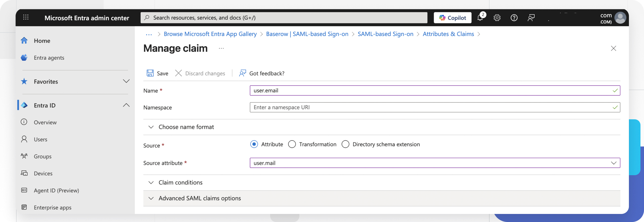This screenshot has width=644, height=222.
Task: Select Directory schema extension radio button
Action: tap(345, 144)
